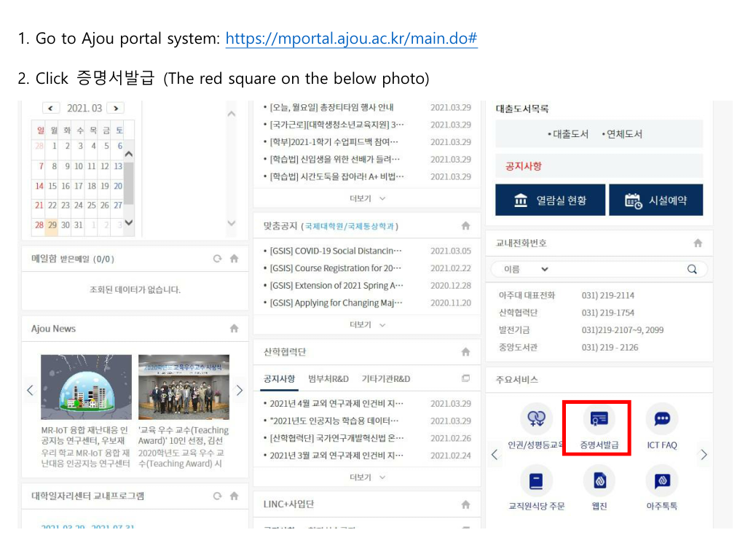Expand 더보기 under 산학협력단 list
Viewport: 756px width, 554px height.
click(x=367, y=477)
